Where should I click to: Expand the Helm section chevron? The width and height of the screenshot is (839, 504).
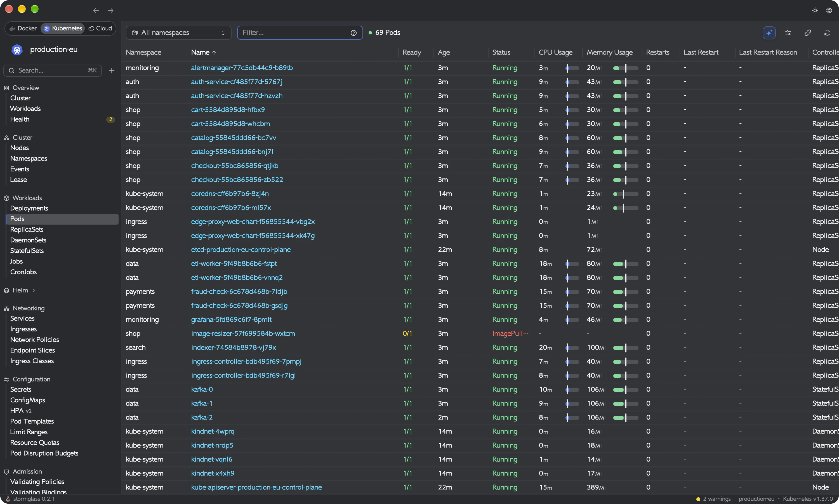[34, 290]
